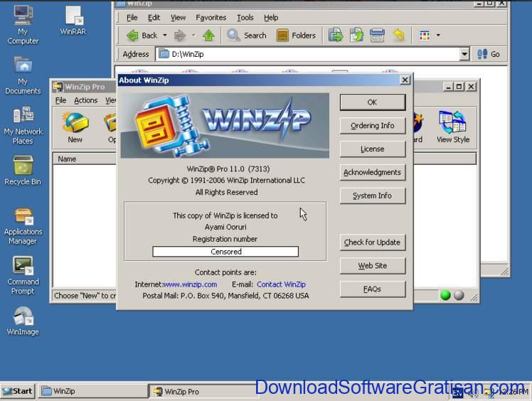Click the FAQs button
Screen dimensions: 532x401
tap(373, 289)
